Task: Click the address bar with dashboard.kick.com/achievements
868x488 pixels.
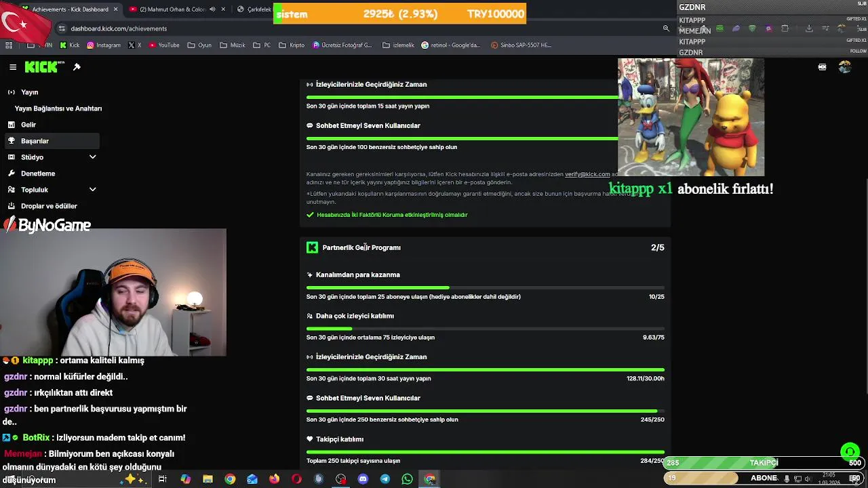Action: click(359, 28)
